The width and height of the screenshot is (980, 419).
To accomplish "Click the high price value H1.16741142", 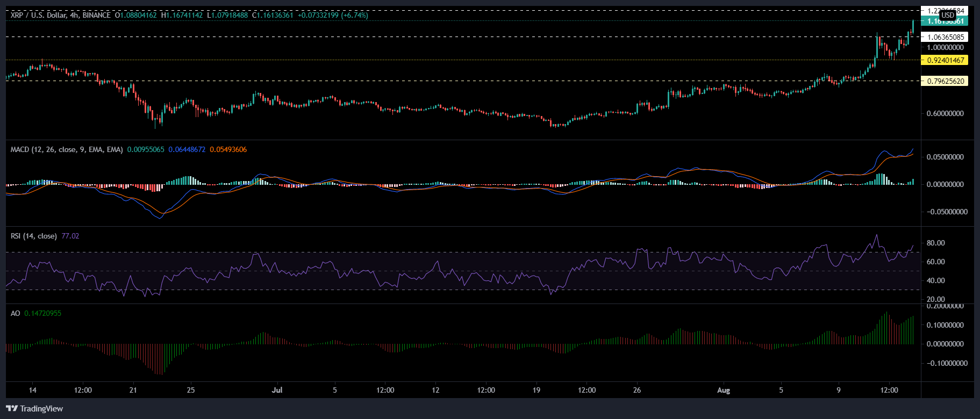I will pos(182,15).
